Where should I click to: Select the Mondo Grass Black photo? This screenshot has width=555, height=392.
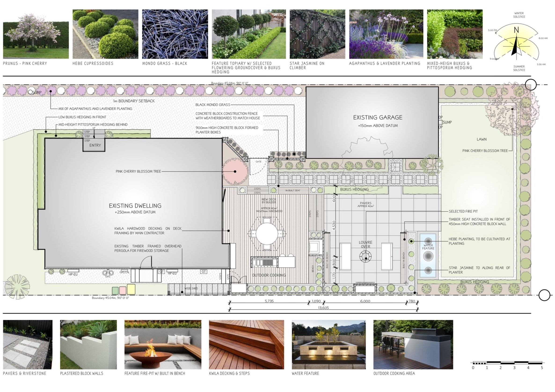coord(175,34)
